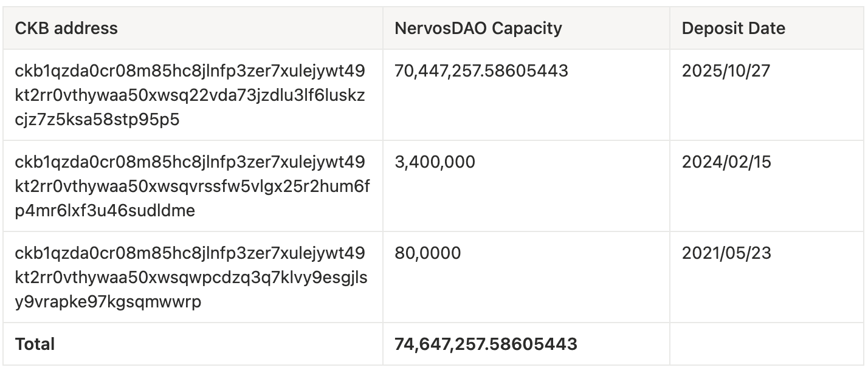Viewport: 868px width, 373px height.
Task: Click the empty Deposit Date cell in the Total row
Action: tap(766, 344)
